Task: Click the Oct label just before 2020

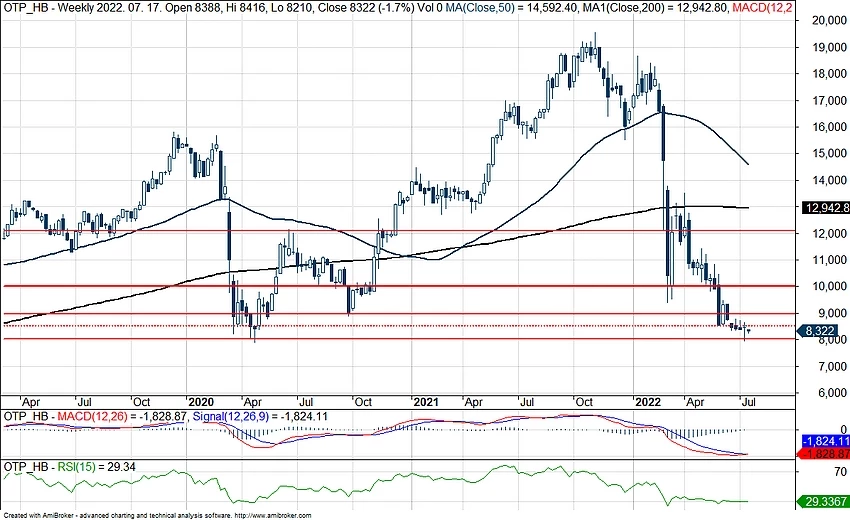Action: pyautogui.click(x=141, y=402)
